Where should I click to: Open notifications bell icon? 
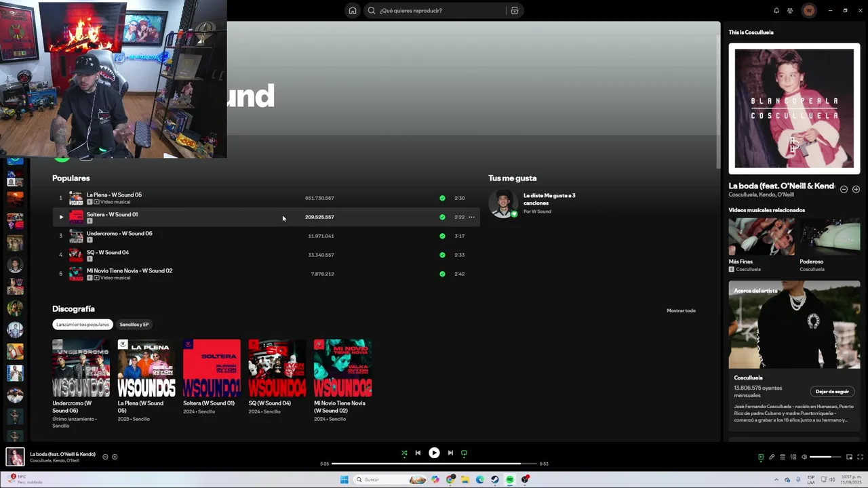tap(776, 10)
